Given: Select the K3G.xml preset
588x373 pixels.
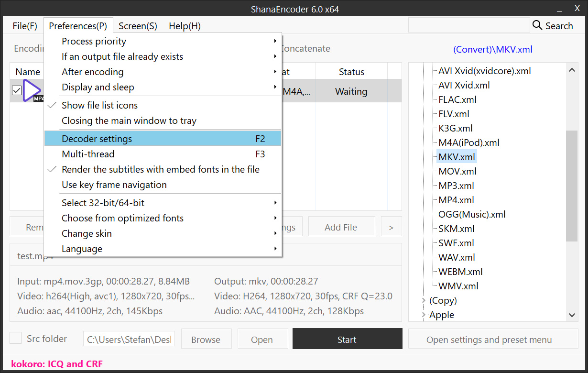Looking at the screenshot, I should 456,128.
